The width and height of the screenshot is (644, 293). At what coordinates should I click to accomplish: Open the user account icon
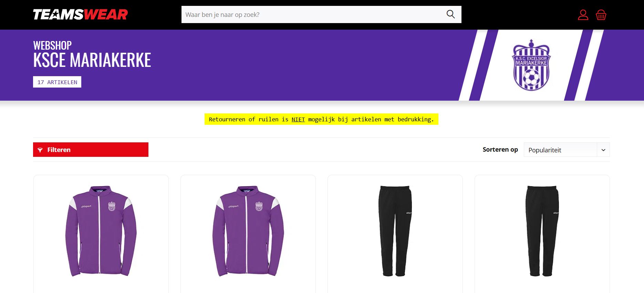583,15
